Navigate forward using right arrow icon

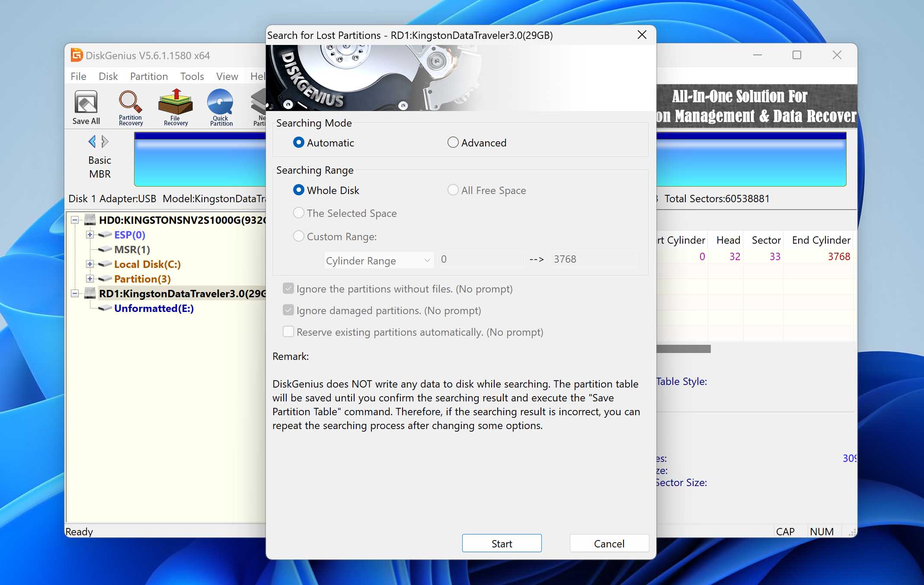click(104, 141)
